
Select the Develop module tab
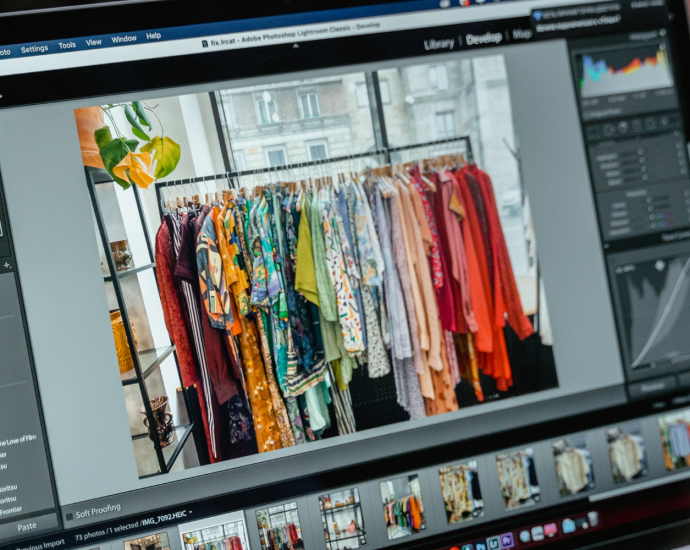(484, 39)
